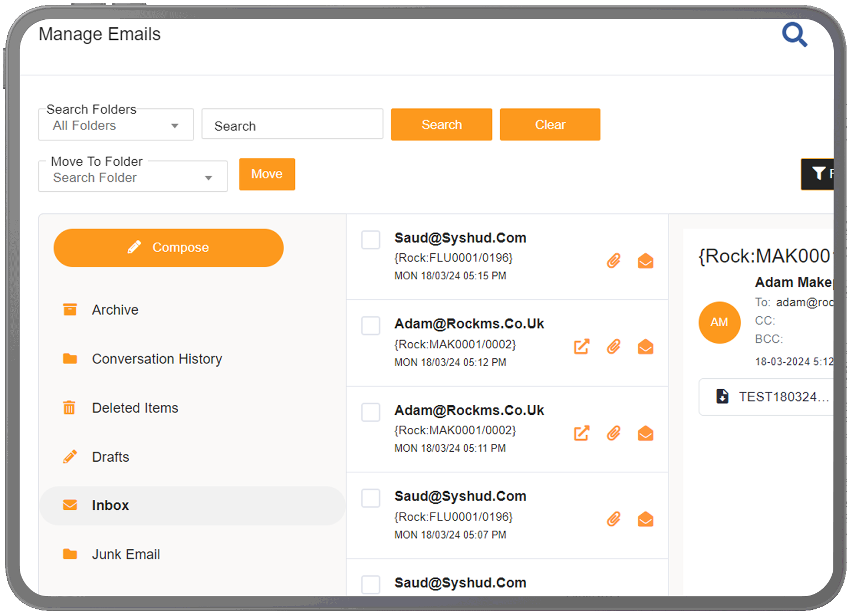
Task: Open the Search Folders dropdown
Action: pyautogui.click(x=116, y=125)
